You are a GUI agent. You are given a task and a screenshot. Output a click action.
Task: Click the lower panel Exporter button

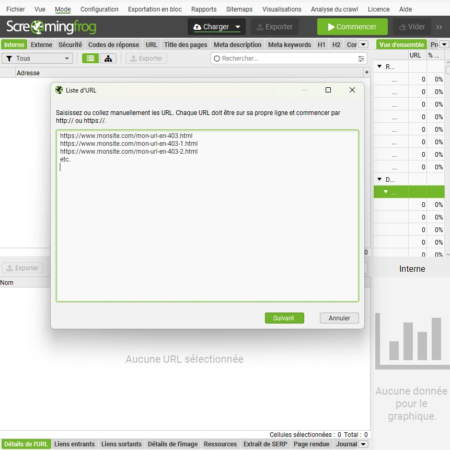point(22,268)
